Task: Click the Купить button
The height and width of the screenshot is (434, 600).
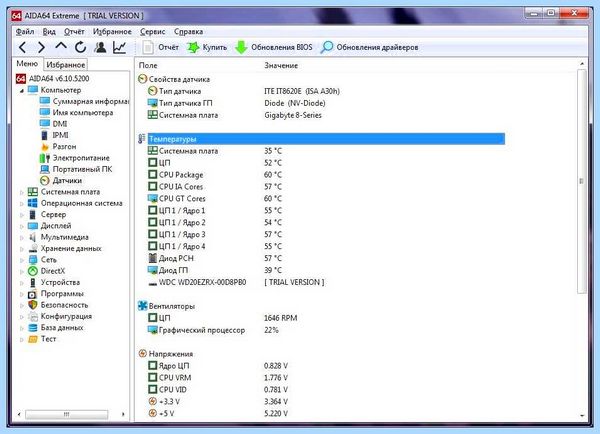Action: point(207,47)
